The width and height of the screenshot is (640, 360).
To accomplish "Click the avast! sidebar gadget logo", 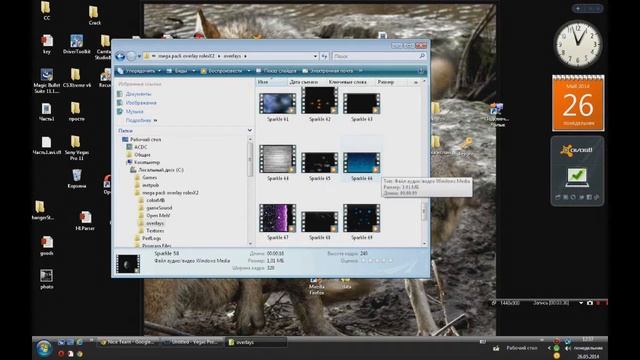I will click(577, 150).
